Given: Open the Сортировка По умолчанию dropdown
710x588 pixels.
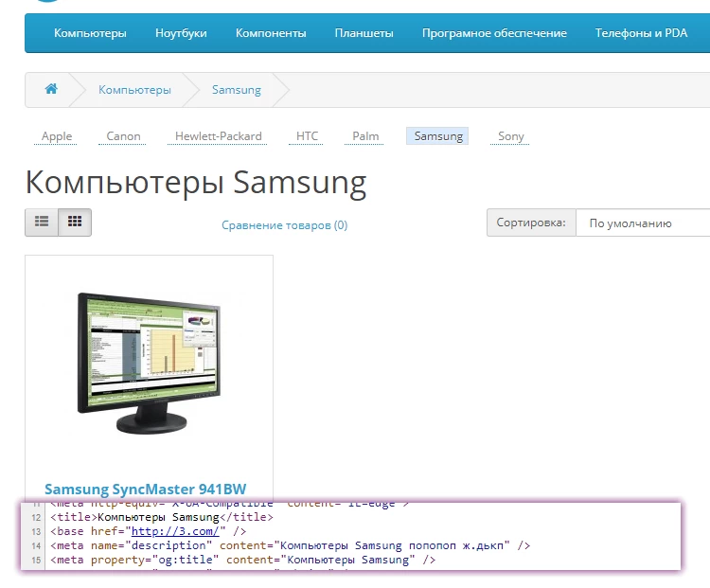Looking at the screenshot, I should tap(643, 223).
